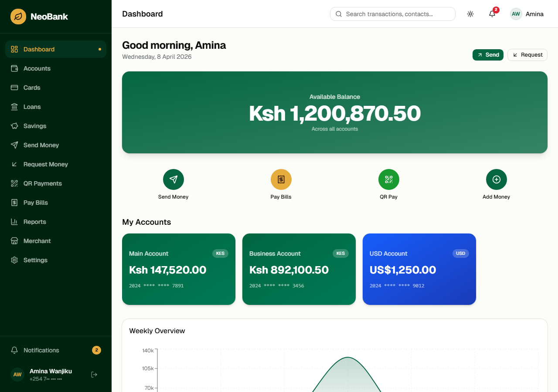
Task: Click the USD badge on USD Account
Action: (461, 253)
